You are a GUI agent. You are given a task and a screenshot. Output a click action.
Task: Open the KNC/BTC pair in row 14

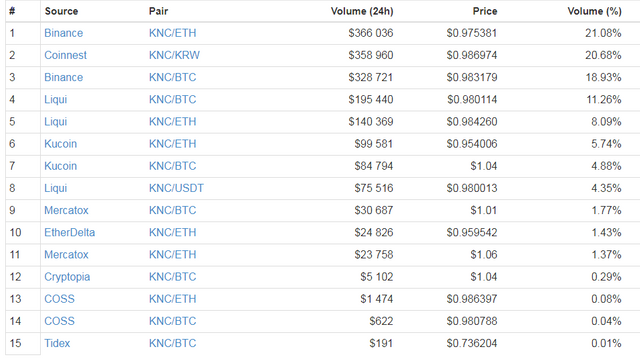click(172, 321)
